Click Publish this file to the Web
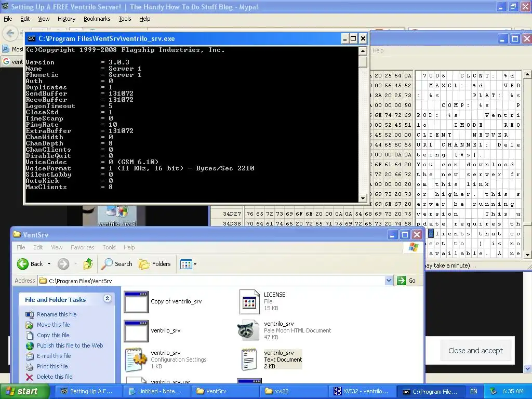532x399 pixels. coord(70,345)
